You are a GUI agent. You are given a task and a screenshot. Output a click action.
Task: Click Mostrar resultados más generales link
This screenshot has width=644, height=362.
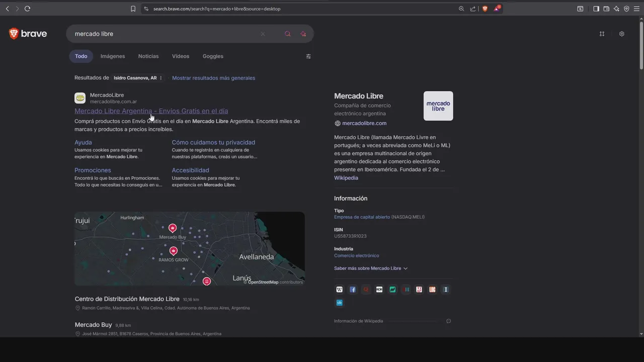tap(213, 78)
